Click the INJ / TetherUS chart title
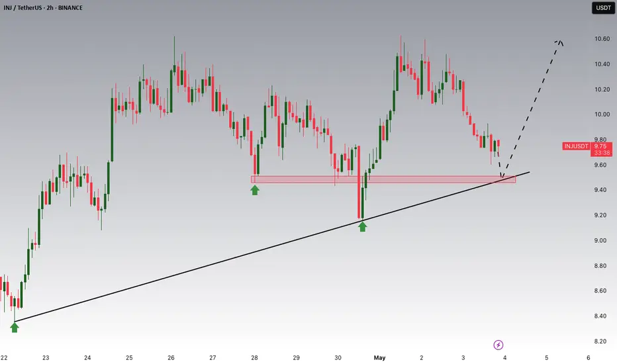 point(43,7)
